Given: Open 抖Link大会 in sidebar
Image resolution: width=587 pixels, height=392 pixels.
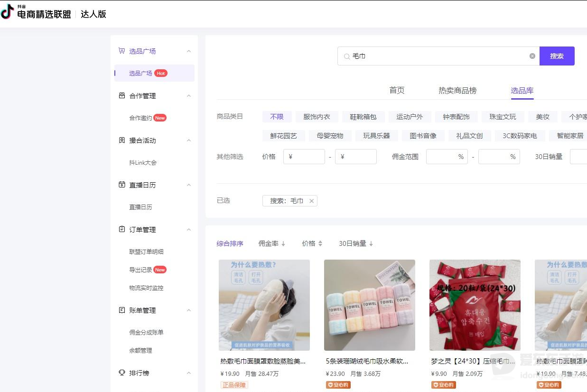Looking at the screenshot, I should [143, 162].
